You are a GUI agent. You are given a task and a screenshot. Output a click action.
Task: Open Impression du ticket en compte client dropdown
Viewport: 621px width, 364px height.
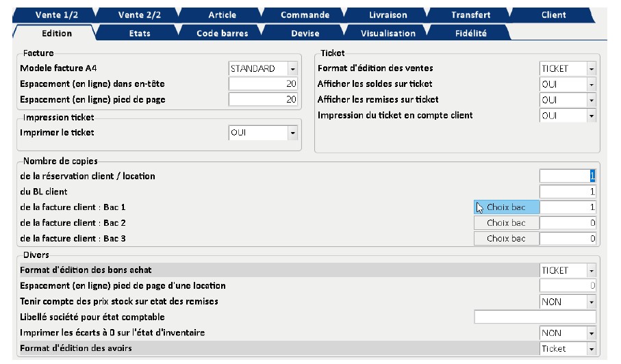coord(591,116)
